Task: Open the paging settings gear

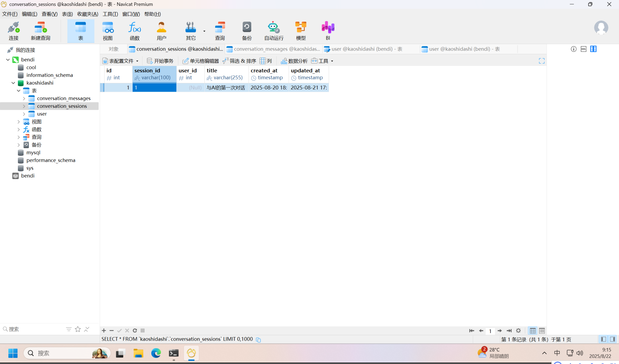Action: coord(518,331)
